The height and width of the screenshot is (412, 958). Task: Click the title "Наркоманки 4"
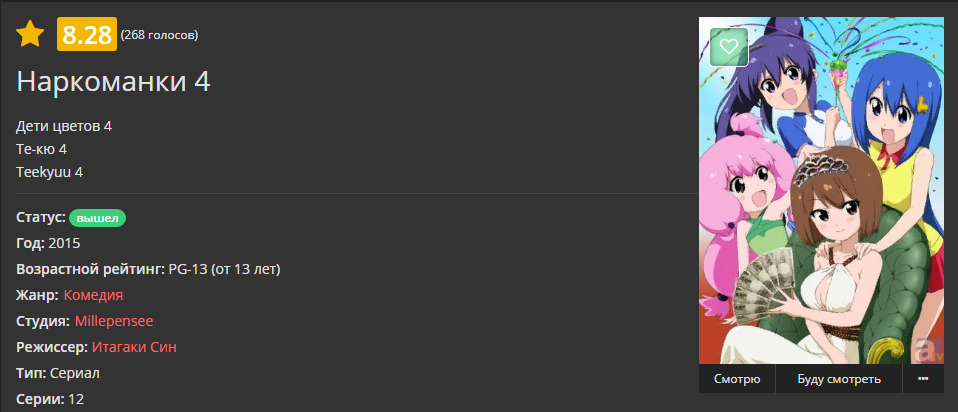tap(113, 82)
